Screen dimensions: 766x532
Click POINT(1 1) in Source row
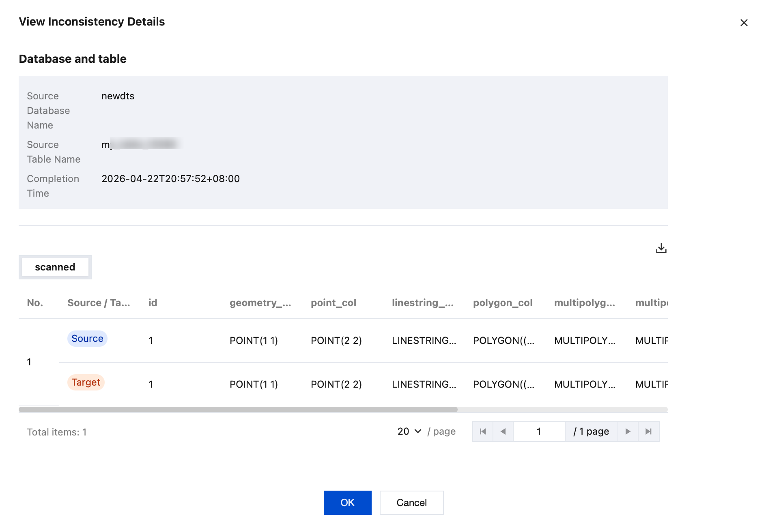click(254, 341)
